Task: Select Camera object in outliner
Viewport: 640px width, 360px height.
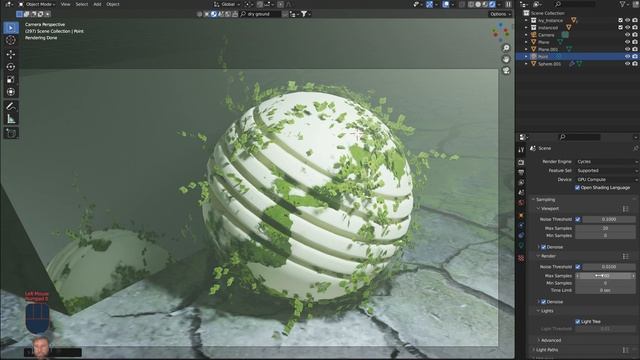Action: point(546,35)
